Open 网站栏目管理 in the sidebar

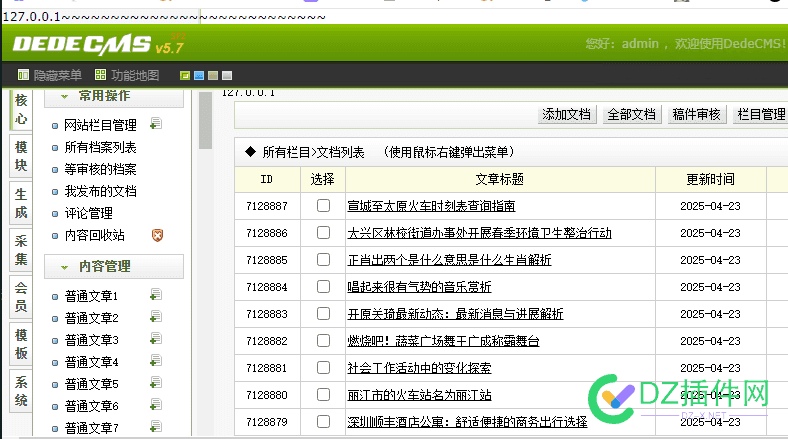(x=101, y=125)
